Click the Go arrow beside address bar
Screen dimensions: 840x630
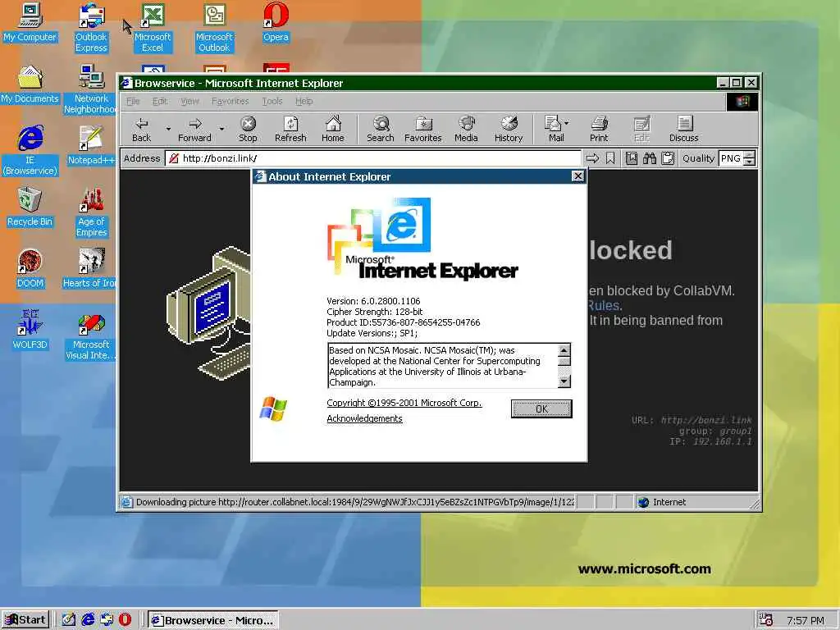[x=592, y=158]
